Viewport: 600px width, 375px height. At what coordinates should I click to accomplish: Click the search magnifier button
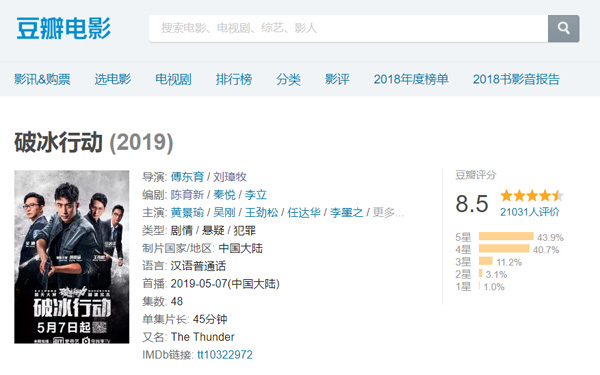(x=563, y=28)
